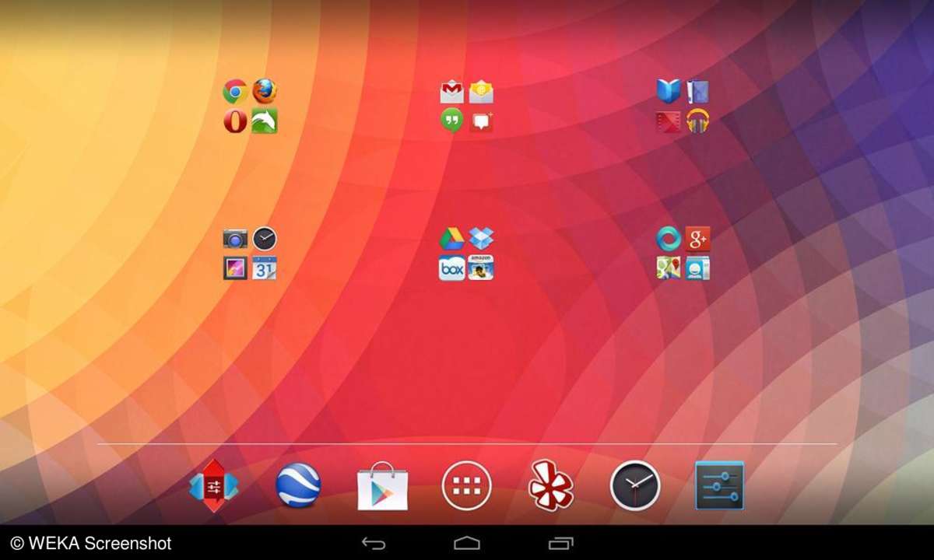Open the browsers folder with Chrome and Firefox
The image size is (934, 560).
tap(250, 106)
